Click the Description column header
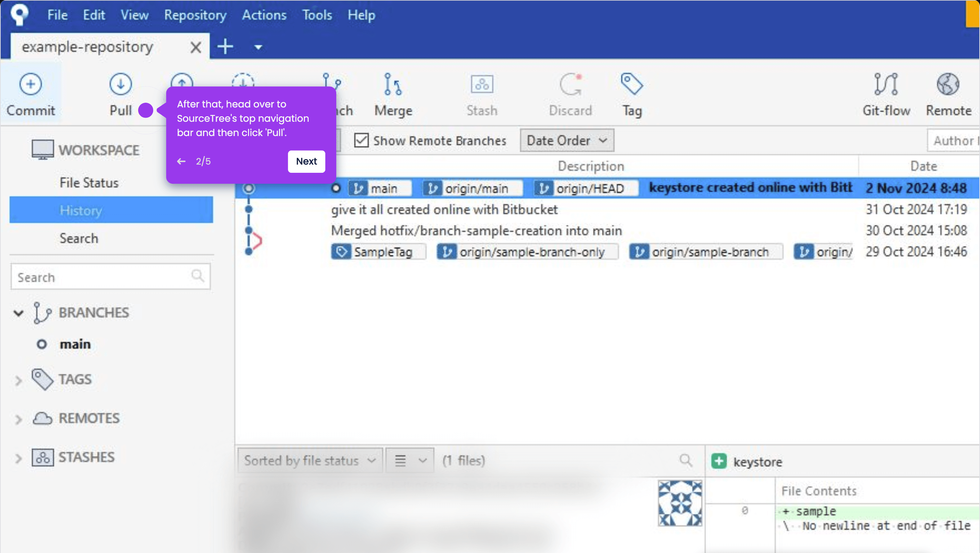The height and width of the screenshot is (553, 980). click(591, 166)
